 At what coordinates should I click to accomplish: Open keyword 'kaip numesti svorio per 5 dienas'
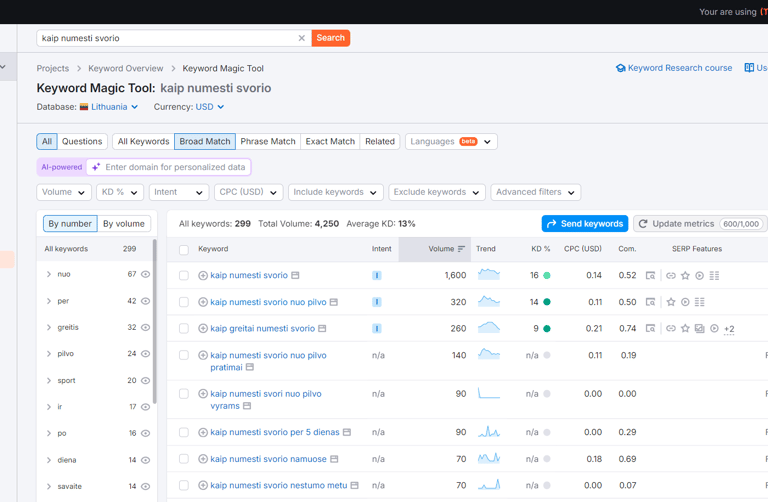(x=275, y=432)
